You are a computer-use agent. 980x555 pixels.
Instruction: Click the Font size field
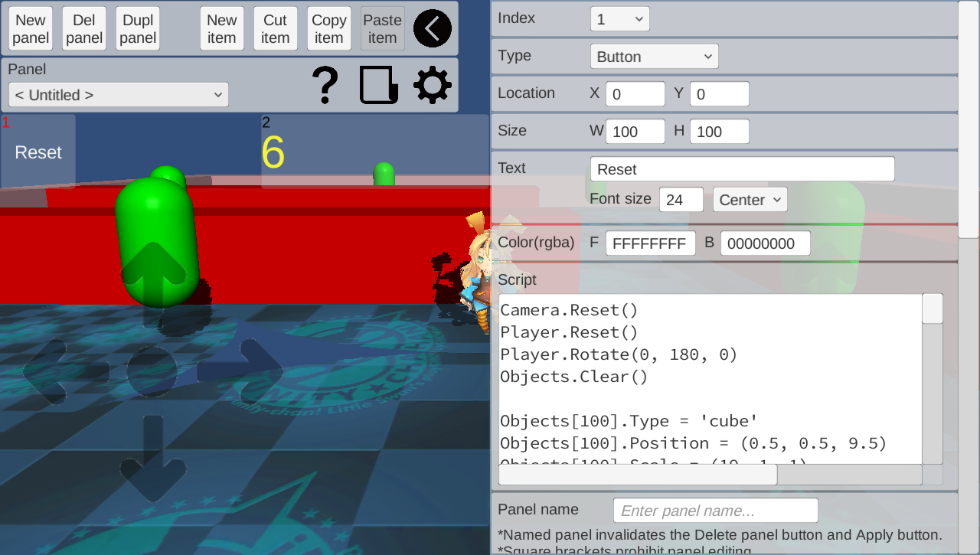681,200
